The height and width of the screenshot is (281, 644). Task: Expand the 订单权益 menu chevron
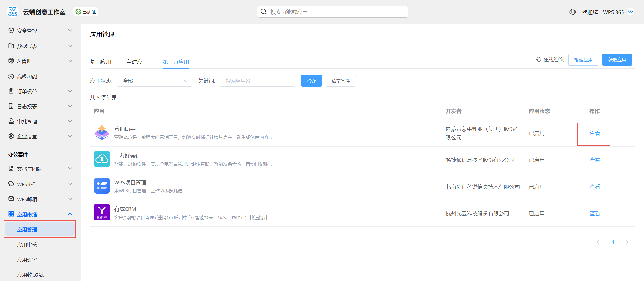pyautogui.click(x=70, y=91)
